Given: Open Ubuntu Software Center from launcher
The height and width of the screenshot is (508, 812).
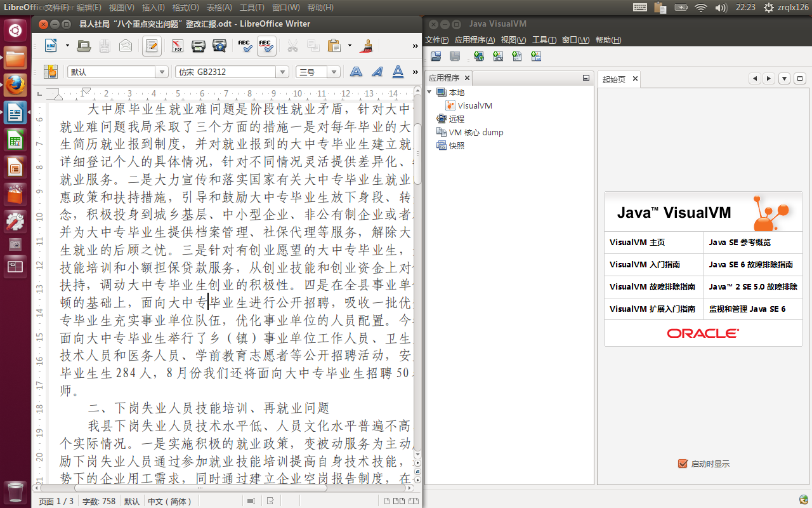Looking at the screenshot, I should pyautogui.click(x=15, y=194).
